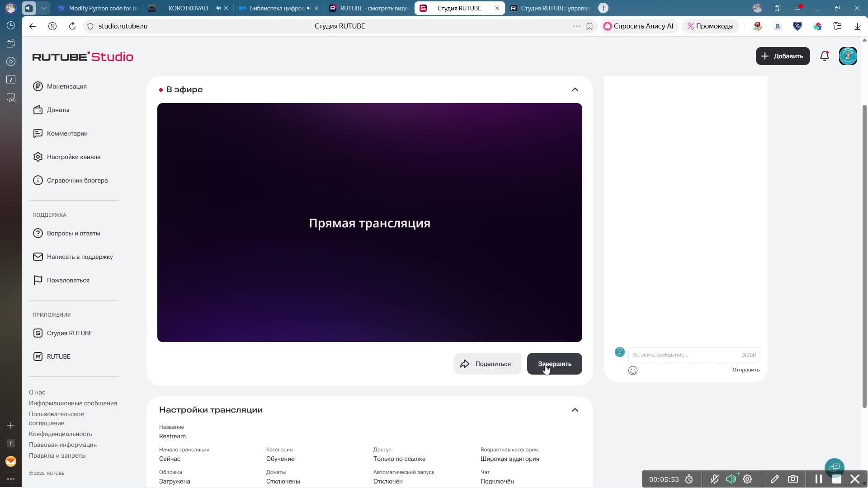Open the notifications bell icon
This screenshot has height=488, width=868.
(824, 56)
